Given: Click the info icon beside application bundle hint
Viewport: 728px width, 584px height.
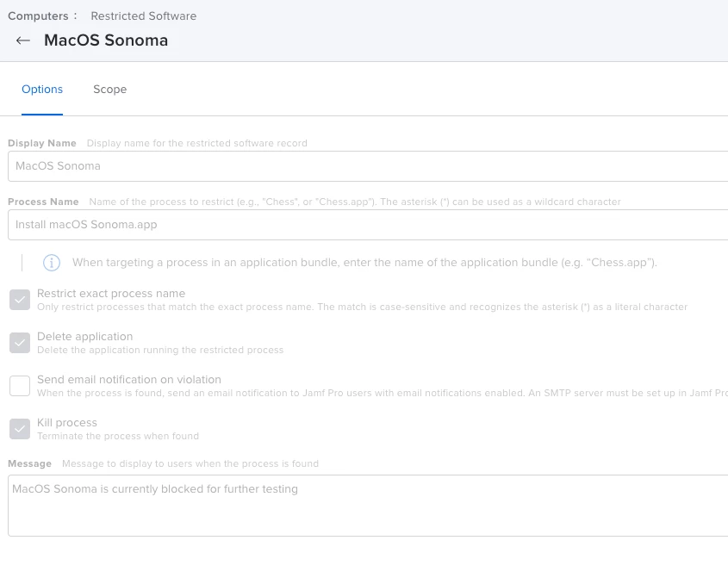Looking at the screenshot, I should [x=52, y=263].
